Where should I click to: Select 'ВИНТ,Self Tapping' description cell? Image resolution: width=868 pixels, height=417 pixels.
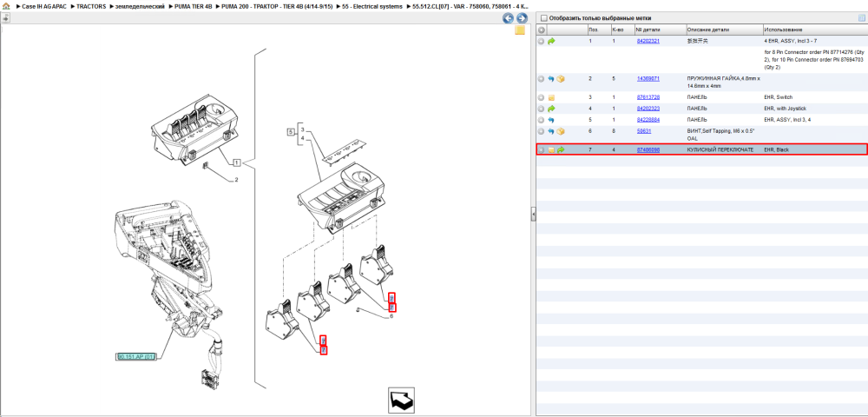[720, 135]
